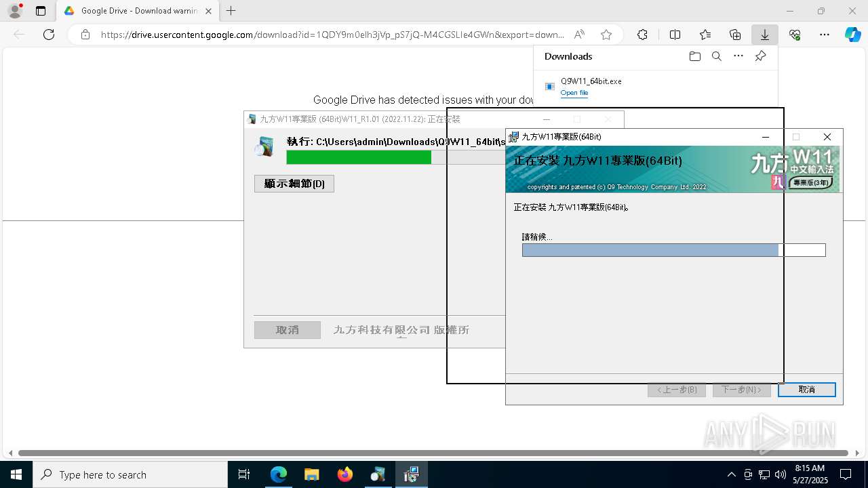The height and width of the screenshot is (488, 868).
Task: Click the Windows Start button
Action: [16, 474]
